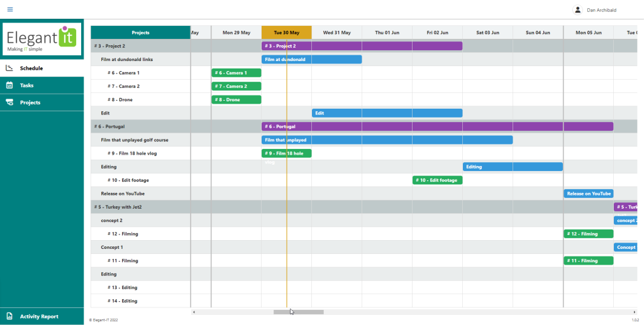
Task: Select the concept 2 row label
Action: [x=112, y=221]
